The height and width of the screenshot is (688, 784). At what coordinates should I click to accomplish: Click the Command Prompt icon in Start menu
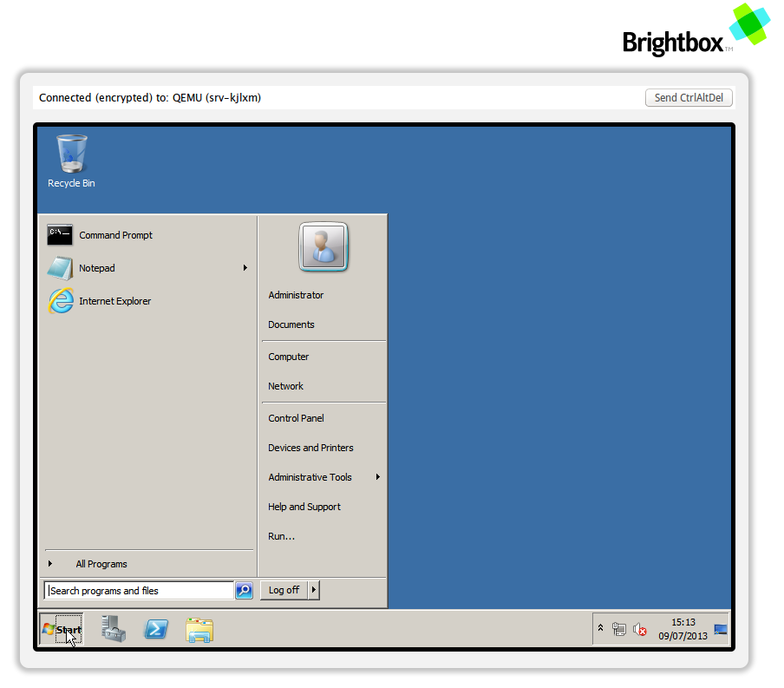point(60,234)
